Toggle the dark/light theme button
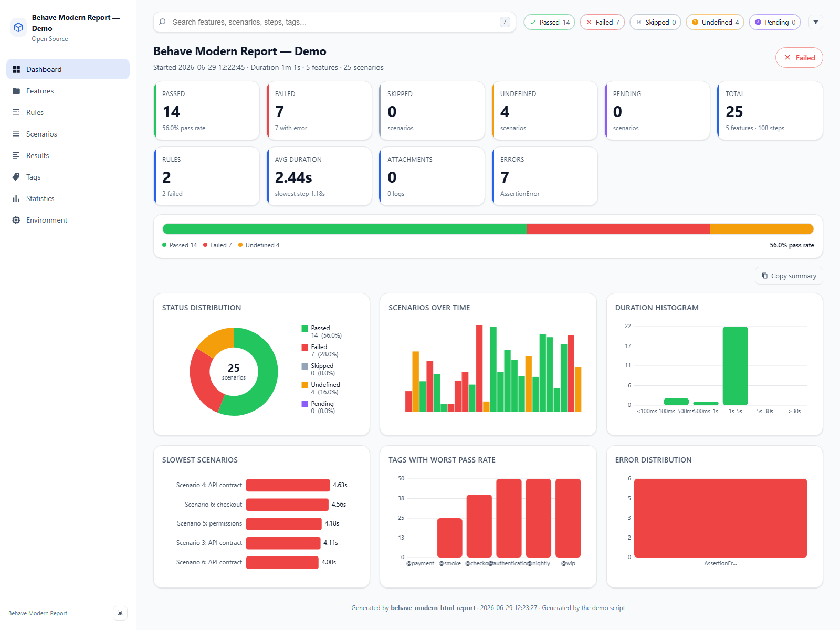This screenshot has width=840, height=630. click(120, 613)
